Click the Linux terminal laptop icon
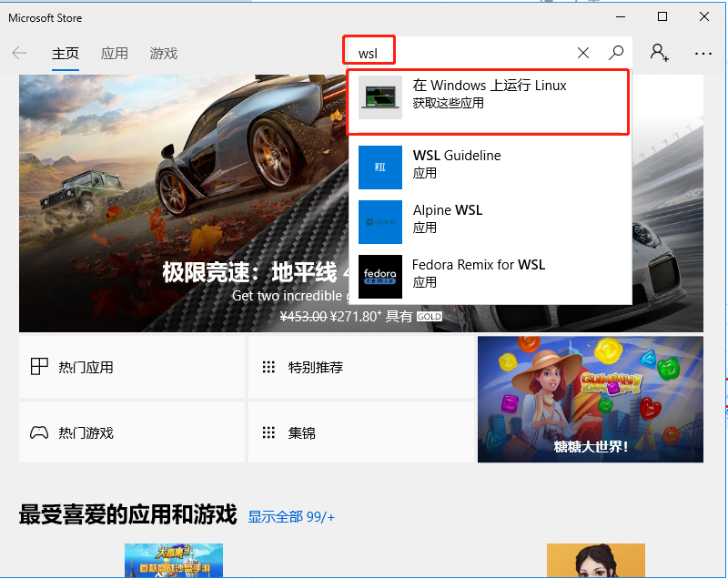 (x=380, y=97)
